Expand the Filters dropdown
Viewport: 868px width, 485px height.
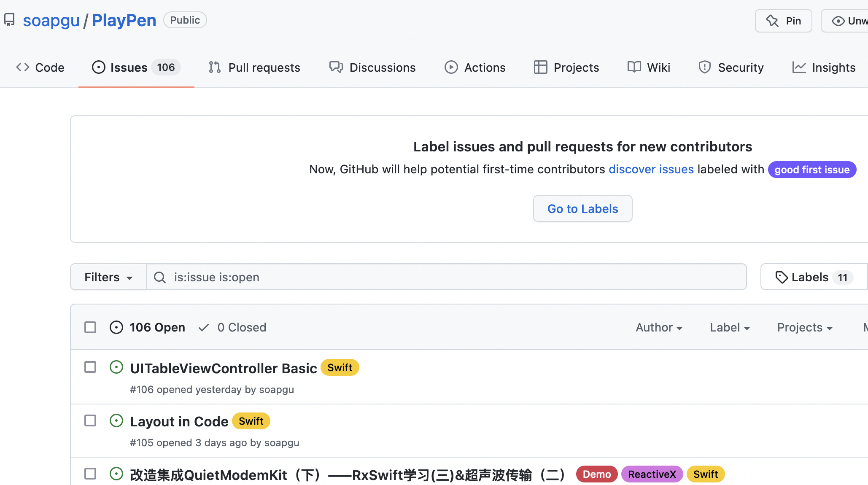pyautogui.click(x=108, y=277)
